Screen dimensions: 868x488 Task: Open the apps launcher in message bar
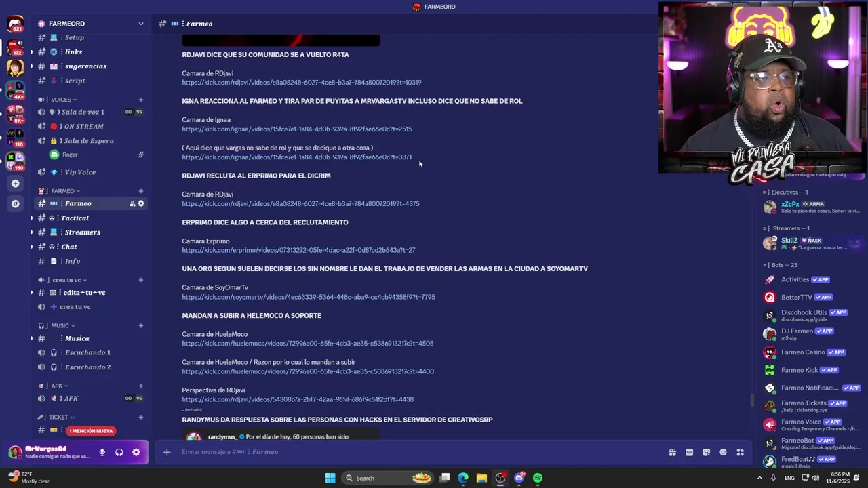tap(741, 452)
